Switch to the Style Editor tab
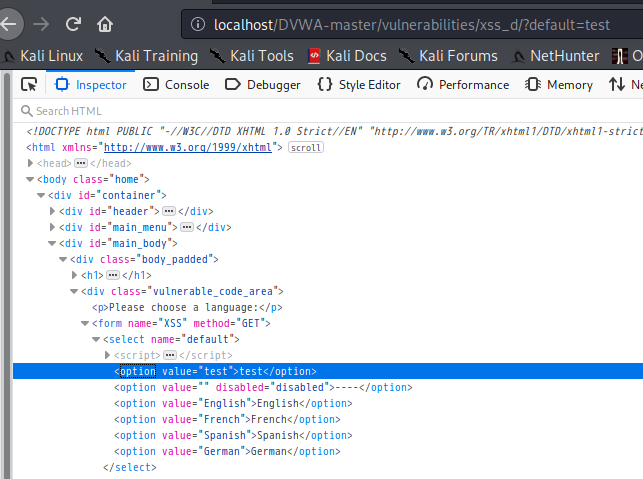The width and height of the screenshot is (643, 479). [359, 84]
